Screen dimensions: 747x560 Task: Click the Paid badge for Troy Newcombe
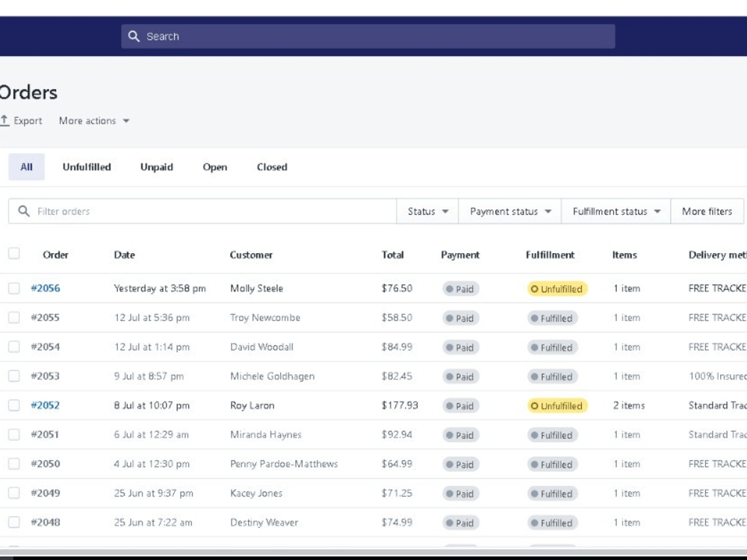(460, 318)
